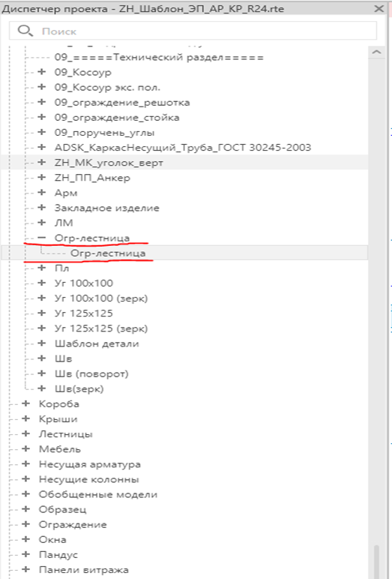The width and height of the screenshot is (392, 579).
Task: Close the Диспетчер проекта panel
Action: 379,8
